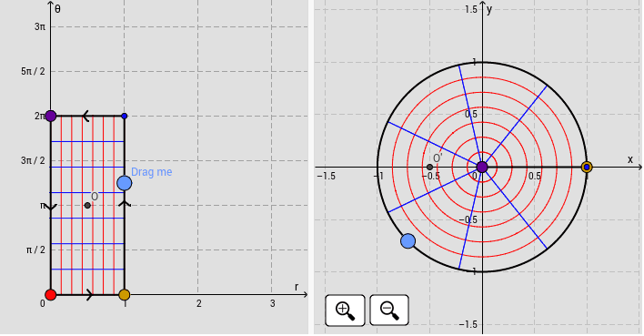Click the θ axis label
The width and height of the screenshot is (644, 336).
(57, 8)
